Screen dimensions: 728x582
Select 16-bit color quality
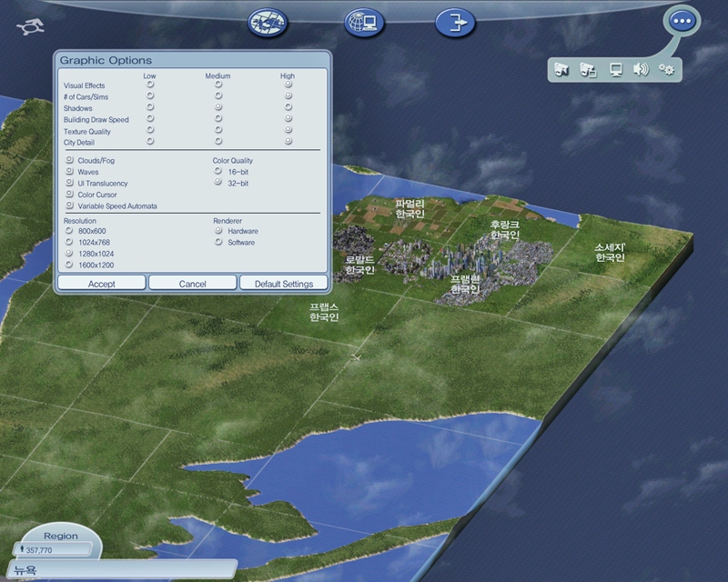click(x=218, y=171)
